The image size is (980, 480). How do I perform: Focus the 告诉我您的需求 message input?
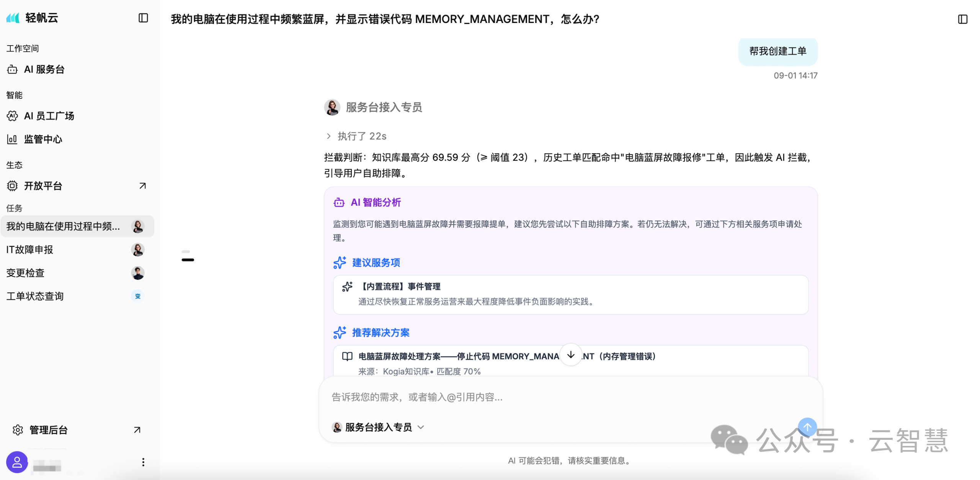tap(570, 397)
